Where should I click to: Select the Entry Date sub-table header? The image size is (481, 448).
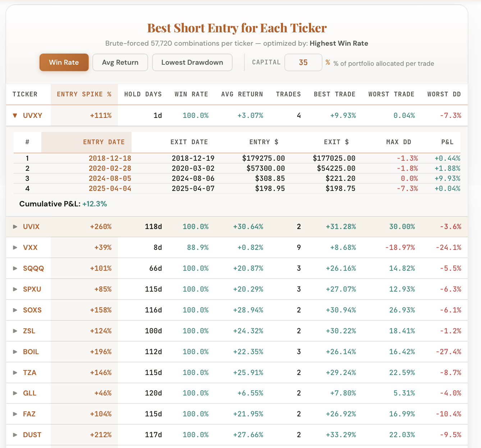(x=104, y=142)
